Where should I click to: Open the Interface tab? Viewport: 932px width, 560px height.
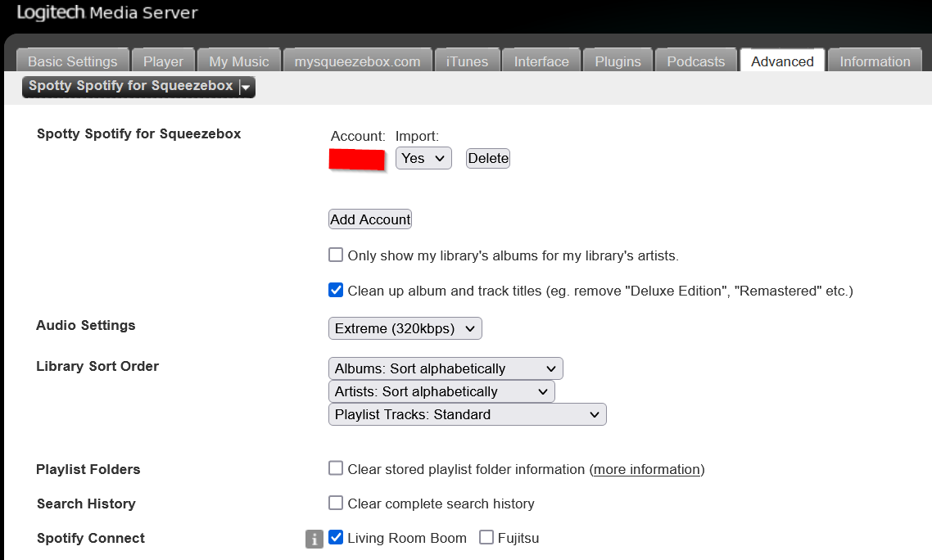coord(541,61)
